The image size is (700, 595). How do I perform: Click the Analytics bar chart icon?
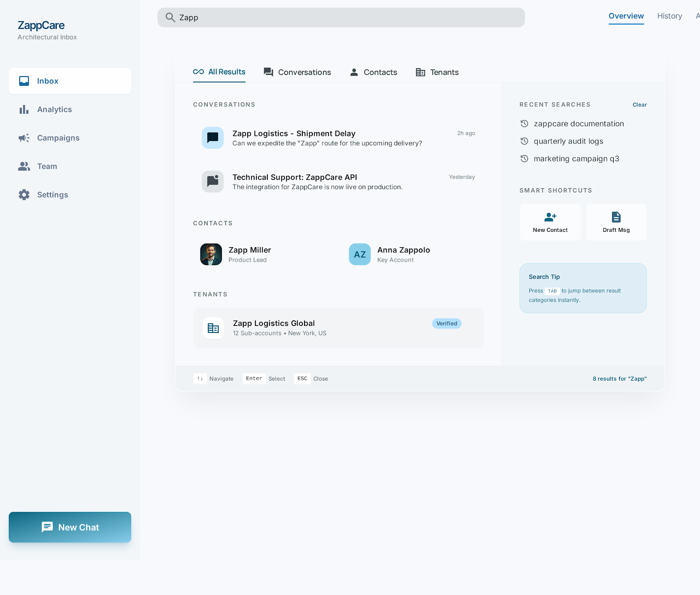[x=24, y=109]
